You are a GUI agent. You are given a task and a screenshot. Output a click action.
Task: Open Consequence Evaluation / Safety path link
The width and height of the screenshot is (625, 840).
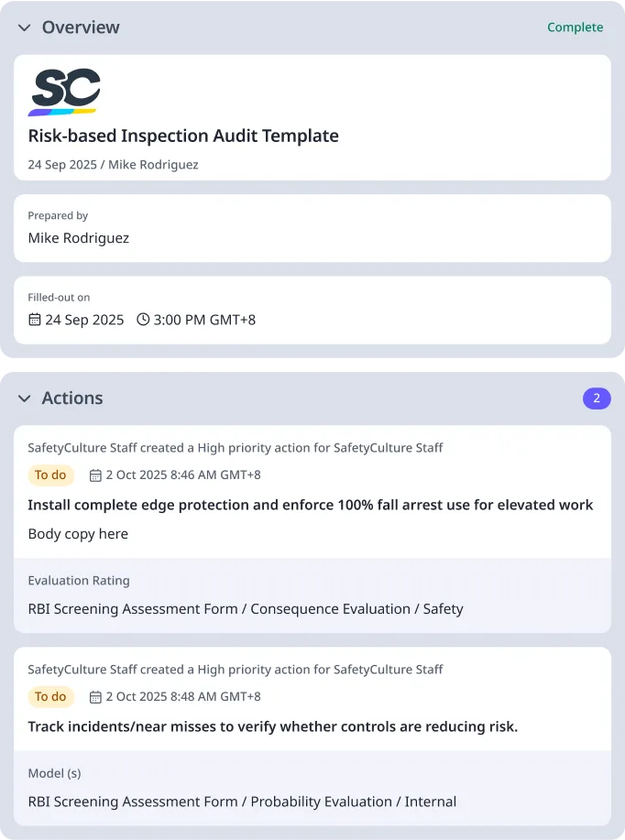click(246, 609)
